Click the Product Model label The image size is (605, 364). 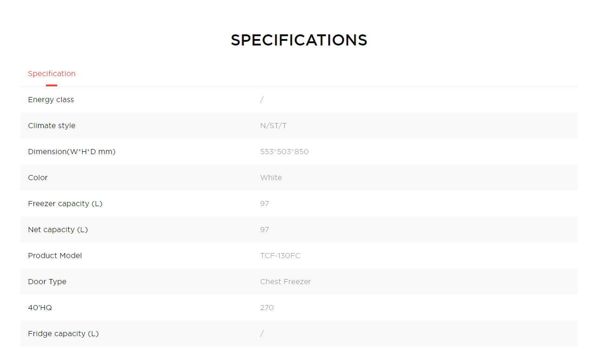pyautogui.click(x=55, y=256)
